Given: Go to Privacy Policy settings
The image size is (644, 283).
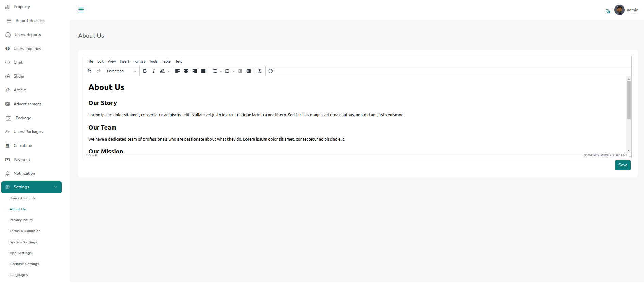Looking at the screenshot, I should (21, 220).
